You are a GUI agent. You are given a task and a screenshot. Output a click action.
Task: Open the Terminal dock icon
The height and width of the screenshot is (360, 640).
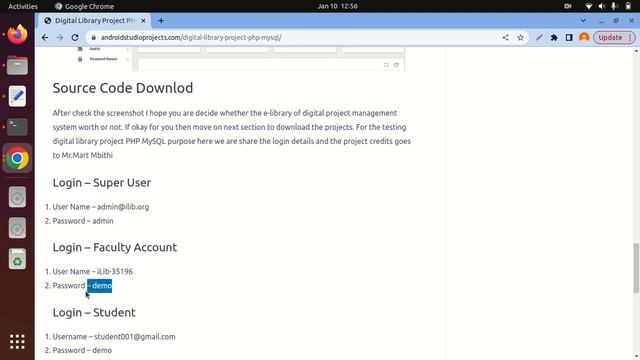(x=17, y=127)
